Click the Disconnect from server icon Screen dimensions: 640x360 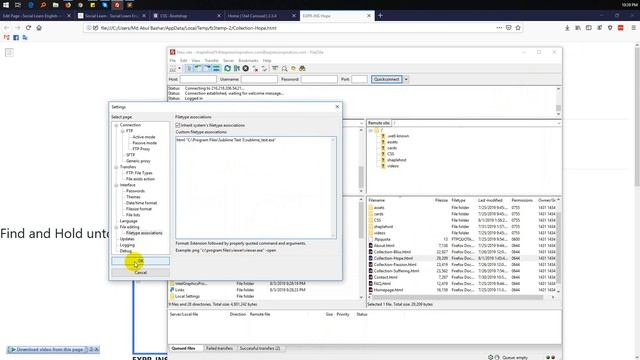[x=256, y=69]
